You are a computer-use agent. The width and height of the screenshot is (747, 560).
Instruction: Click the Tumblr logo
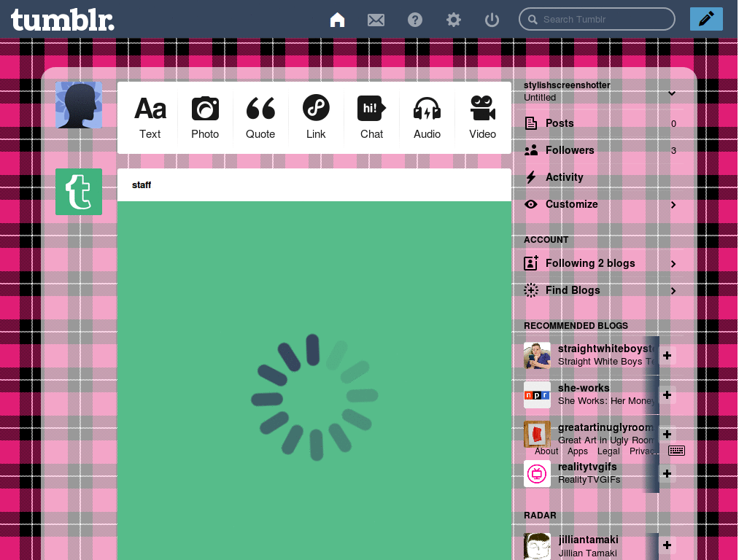pos(63,20)
